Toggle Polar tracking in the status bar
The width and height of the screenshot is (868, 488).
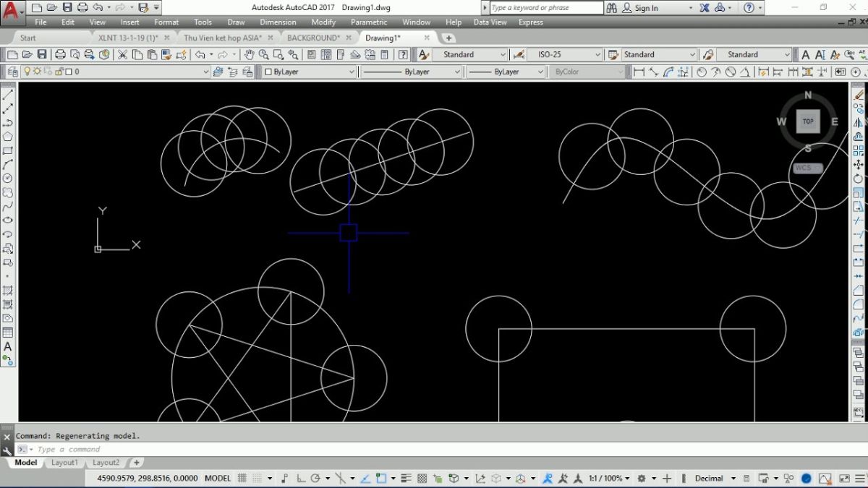coord(315,478)
